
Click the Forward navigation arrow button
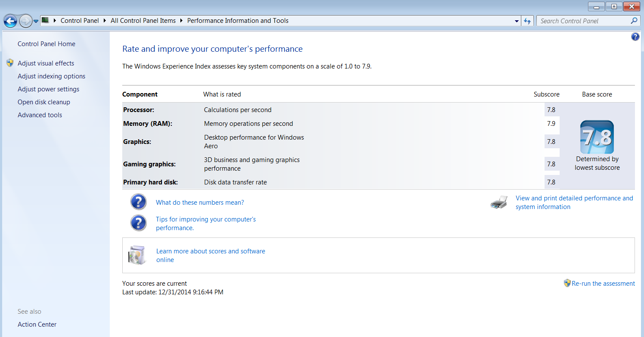point(26,21)
